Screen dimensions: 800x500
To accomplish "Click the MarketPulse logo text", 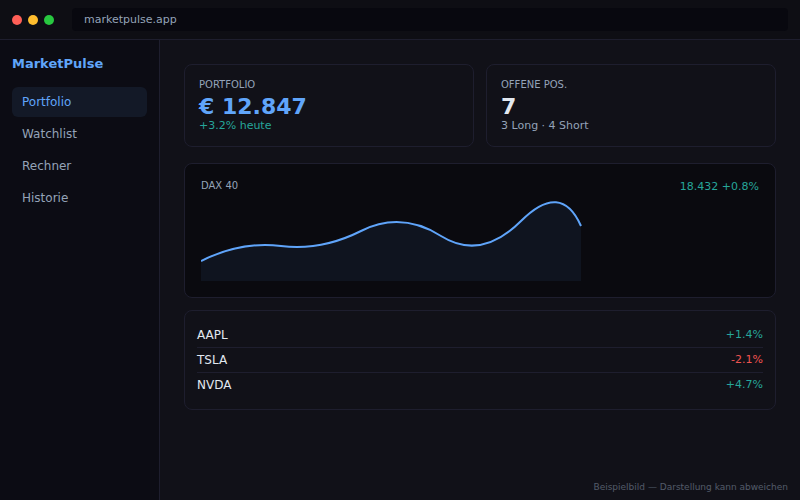I will click(x=58, y=64).
